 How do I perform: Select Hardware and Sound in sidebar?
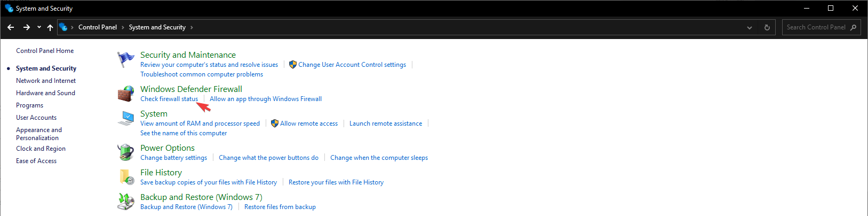coord(45,93)
